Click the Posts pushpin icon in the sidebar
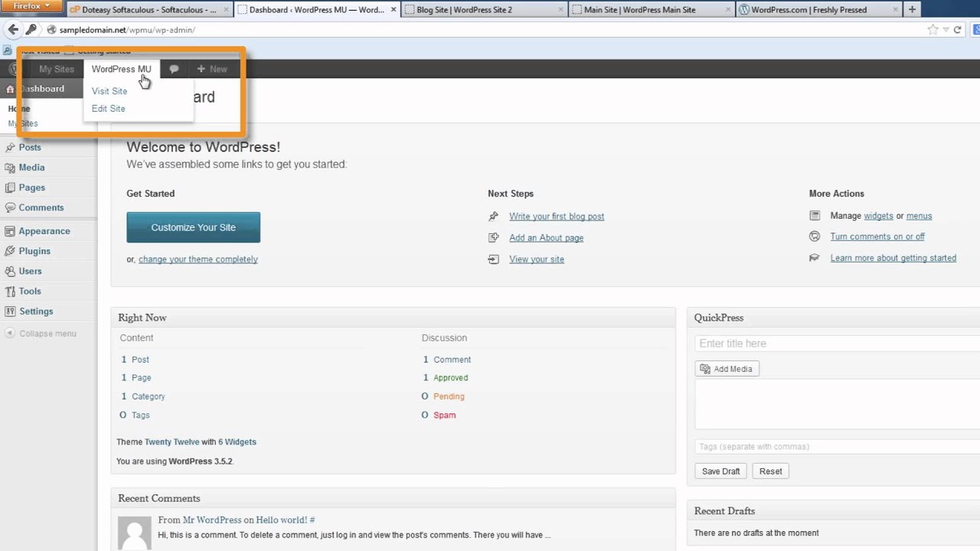Image resolution: width=980 pixels, height=551 pixels. tap(10, 147)
